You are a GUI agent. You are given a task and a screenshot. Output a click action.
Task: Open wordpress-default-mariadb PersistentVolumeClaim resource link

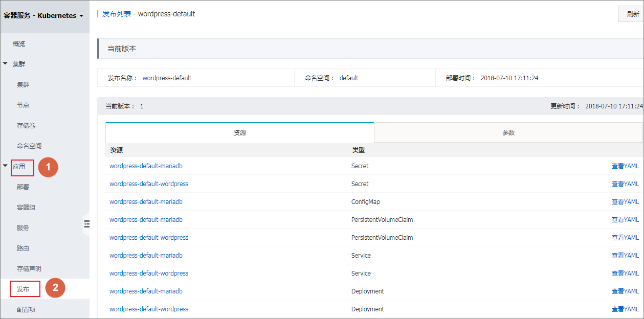click(146, 220)
